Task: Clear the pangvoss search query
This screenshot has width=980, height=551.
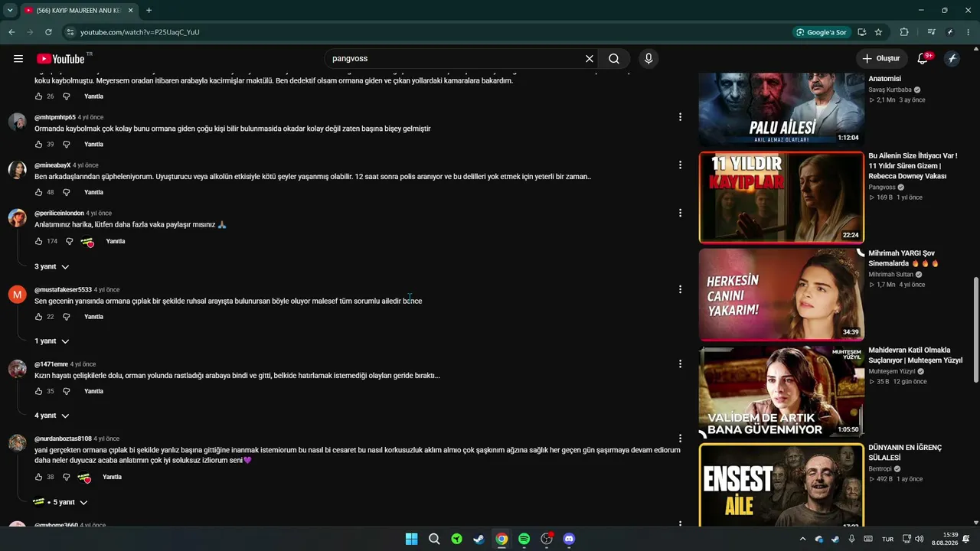Action: [590, 59]
